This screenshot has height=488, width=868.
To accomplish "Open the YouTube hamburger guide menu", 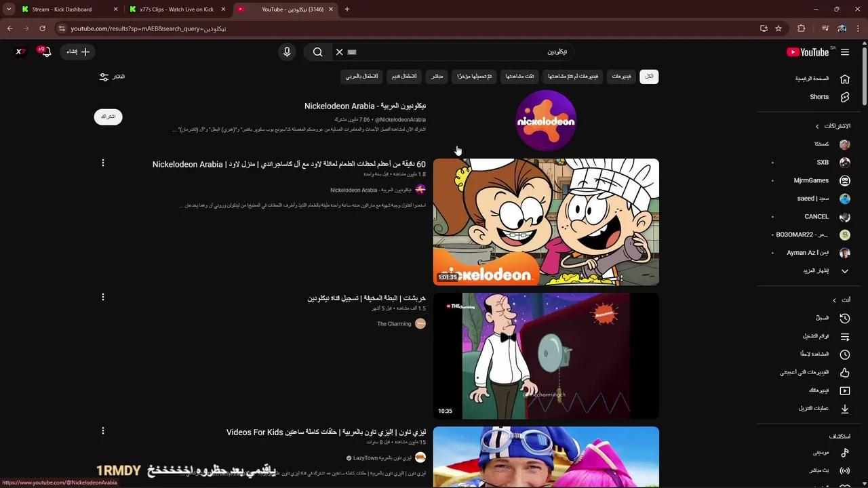I will (x=845, y=52).
